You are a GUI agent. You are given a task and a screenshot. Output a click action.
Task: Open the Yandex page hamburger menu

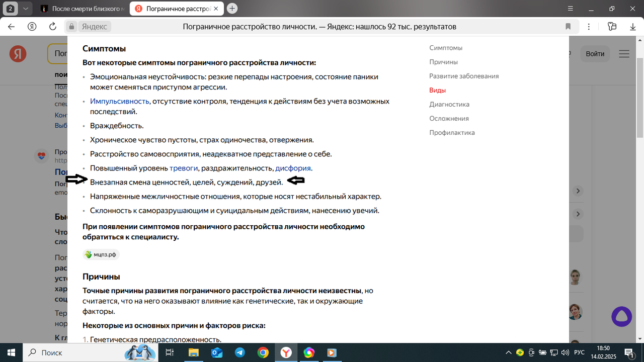pyautogui.click(x=624, y=54)
